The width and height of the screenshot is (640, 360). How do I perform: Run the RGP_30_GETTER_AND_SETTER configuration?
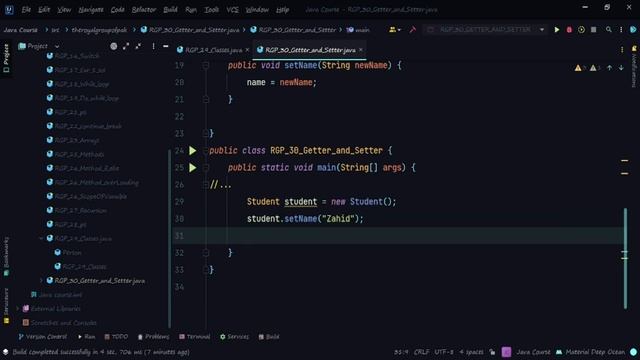click(x=556, y=30)
